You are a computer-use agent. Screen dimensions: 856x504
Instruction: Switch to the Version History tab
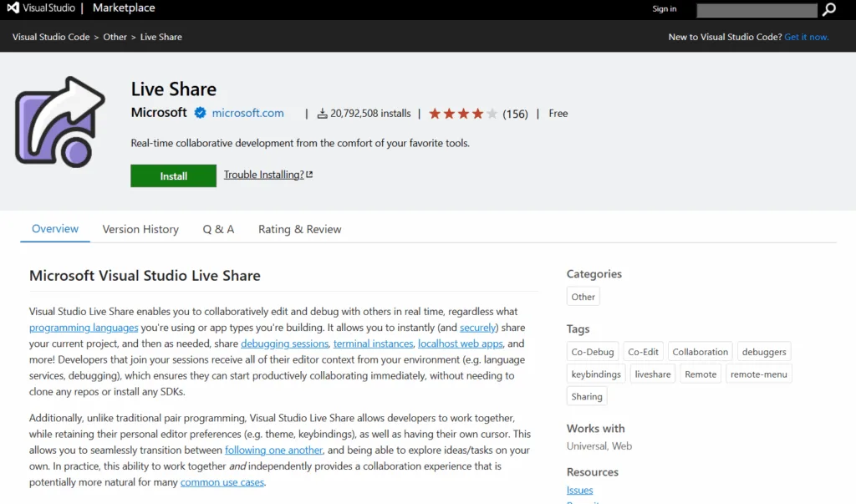pyautogui.click(x=140, y=229)
